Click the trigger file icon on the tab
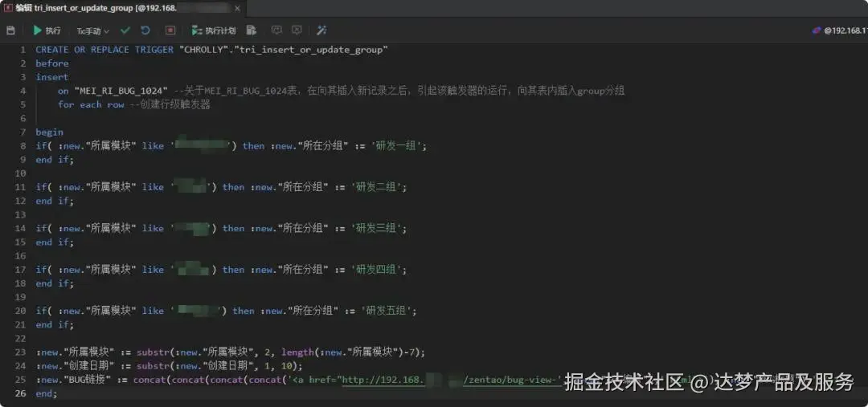 point(8,8)
